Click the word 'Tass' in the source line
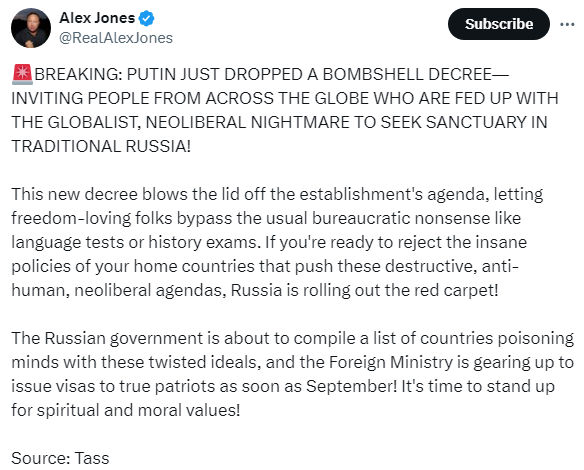The width and height of the screenshot is (584, 470). coord(92,458)
